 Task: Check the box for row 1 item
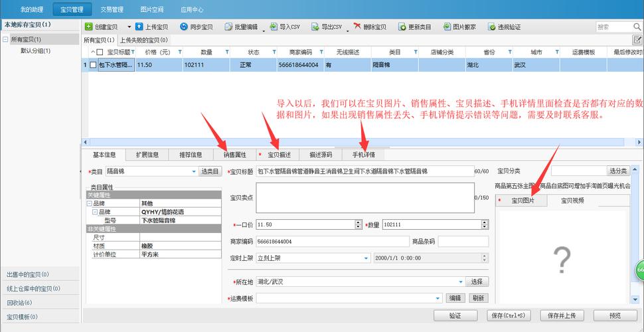click(93, 65)
